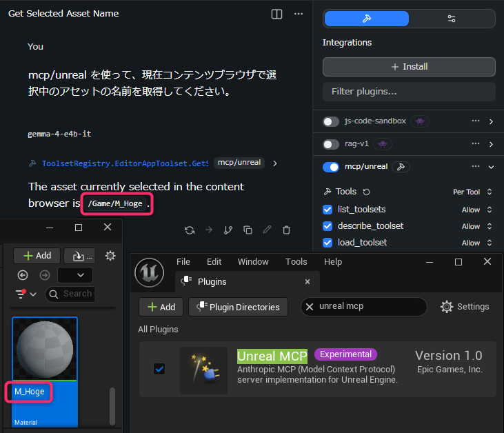Open rag-v1 more options
504x433 pixels.
click(476, 143)
